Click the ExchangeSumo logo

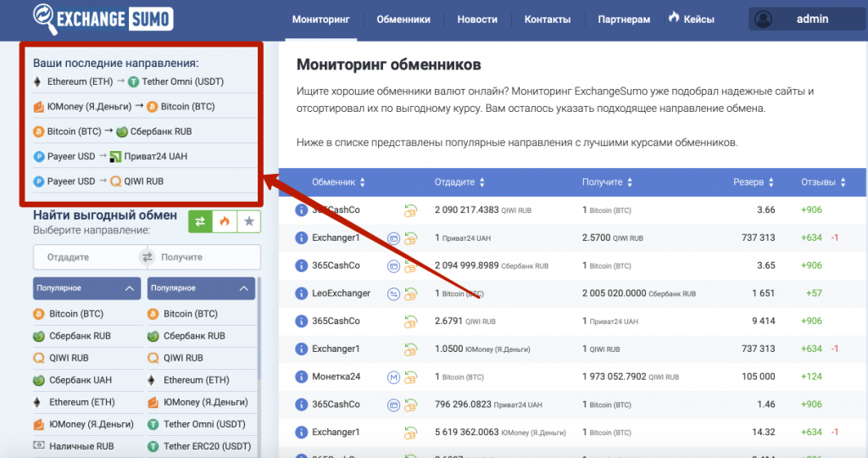[x=103, y=19]
